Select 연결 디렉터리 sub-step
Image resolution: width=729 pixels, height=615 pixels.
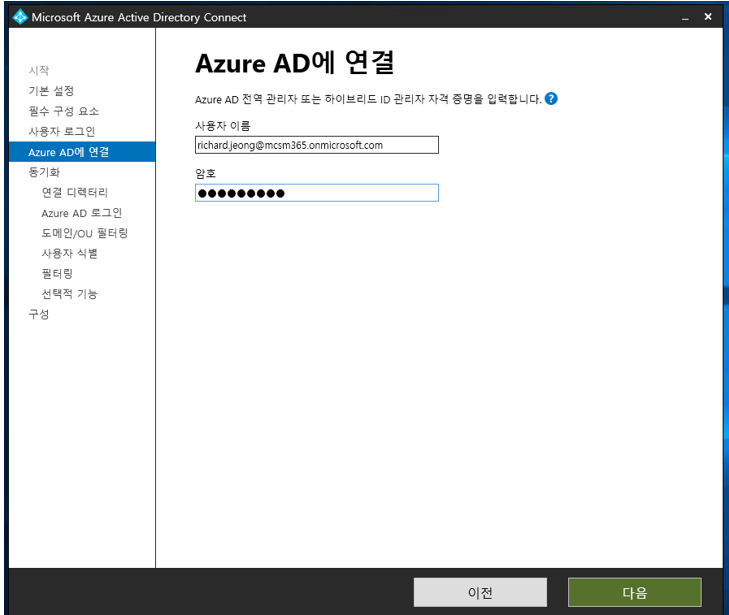click(75, 192)
